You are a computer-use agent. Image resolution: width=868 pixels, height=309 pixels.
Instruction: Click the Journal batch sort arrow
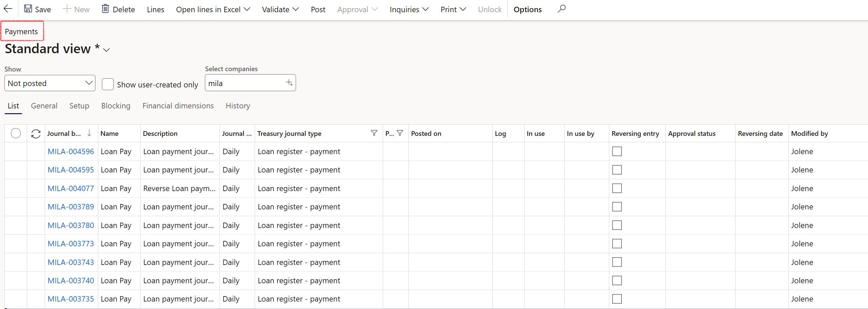(x=89, y=133)
